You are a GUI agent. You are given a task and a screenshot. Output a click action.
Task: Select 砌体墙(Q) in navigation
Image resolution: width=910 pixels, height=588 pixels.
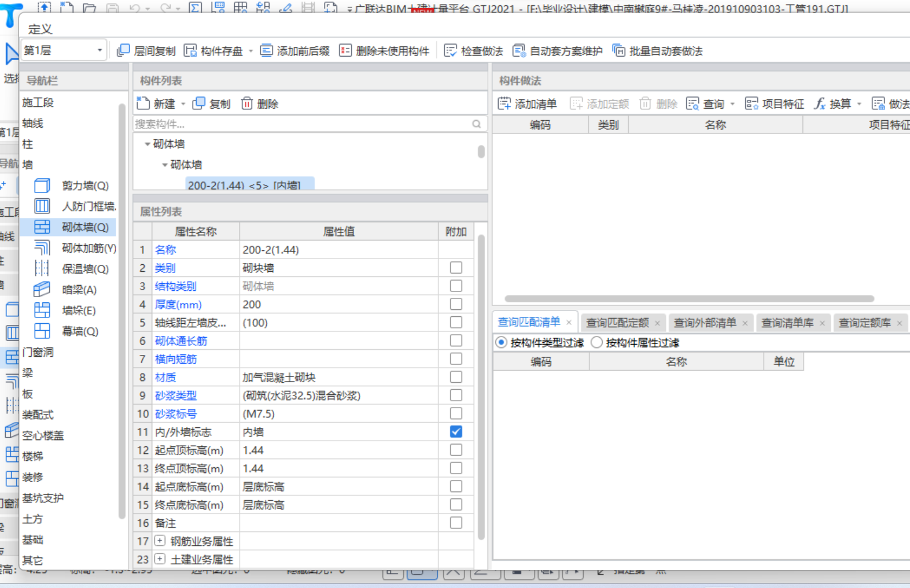[85, 227]
